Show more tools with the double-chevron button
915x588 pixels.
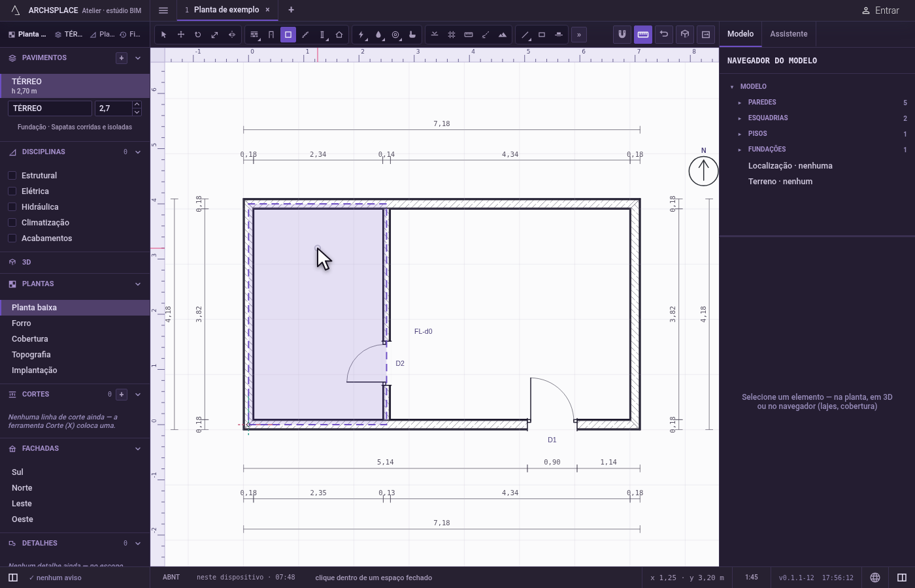point(579,35)
